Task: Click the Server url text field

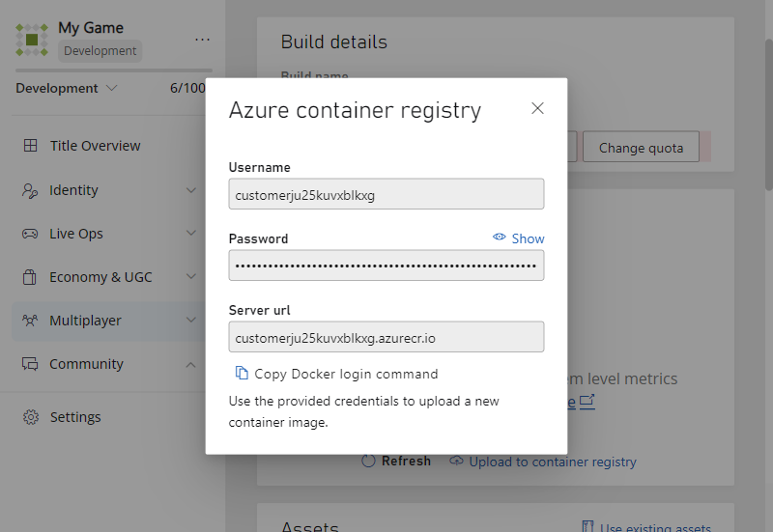Action: [386, 337]
